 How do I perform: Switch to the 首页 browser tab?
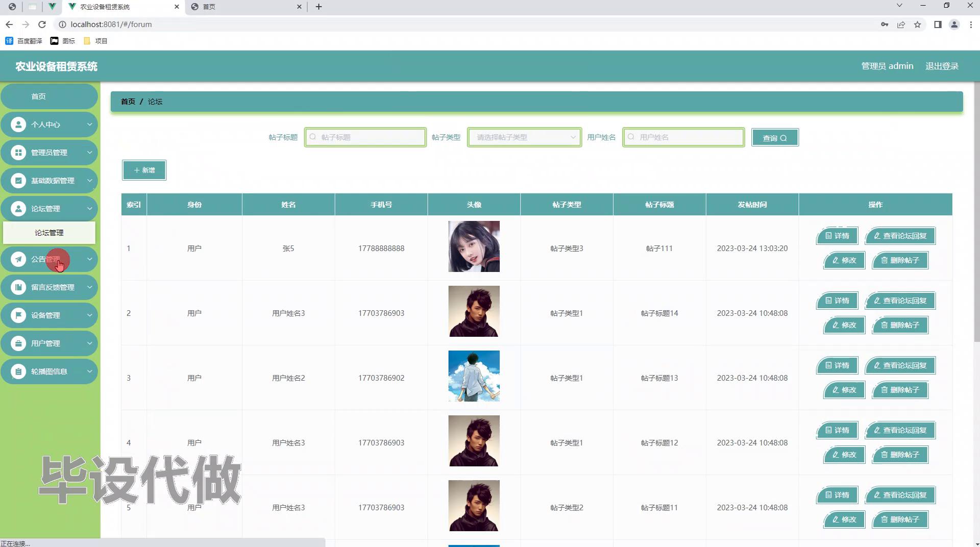pos(247,7)
